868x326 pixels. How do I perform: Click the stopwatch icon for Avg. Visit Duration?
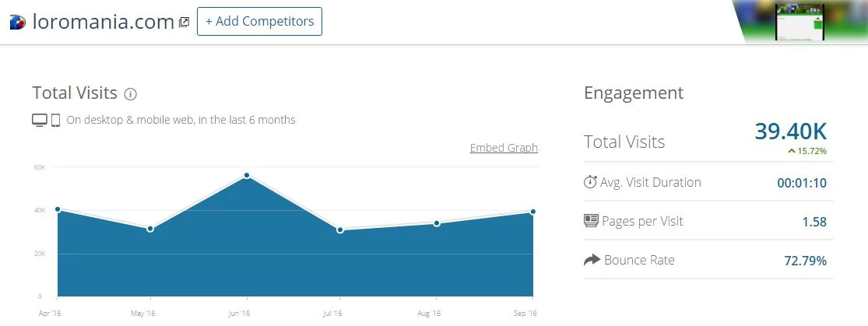[x=590, y=182]
